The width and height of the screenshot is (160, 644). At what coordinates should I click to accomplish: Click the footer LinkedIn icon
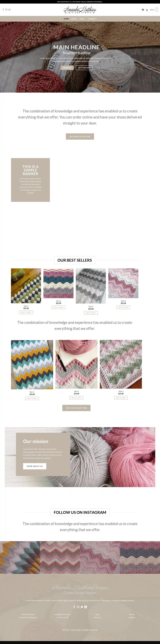coord(86,607)
